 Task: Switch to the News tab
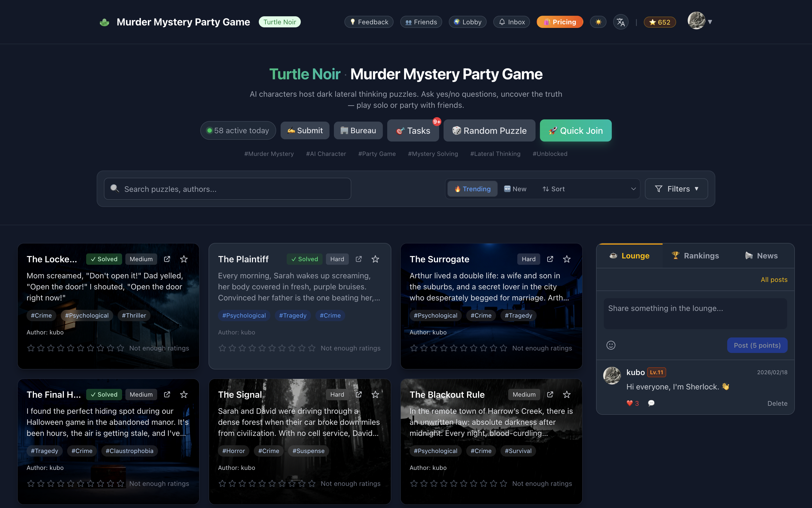[x=761, y=255]
